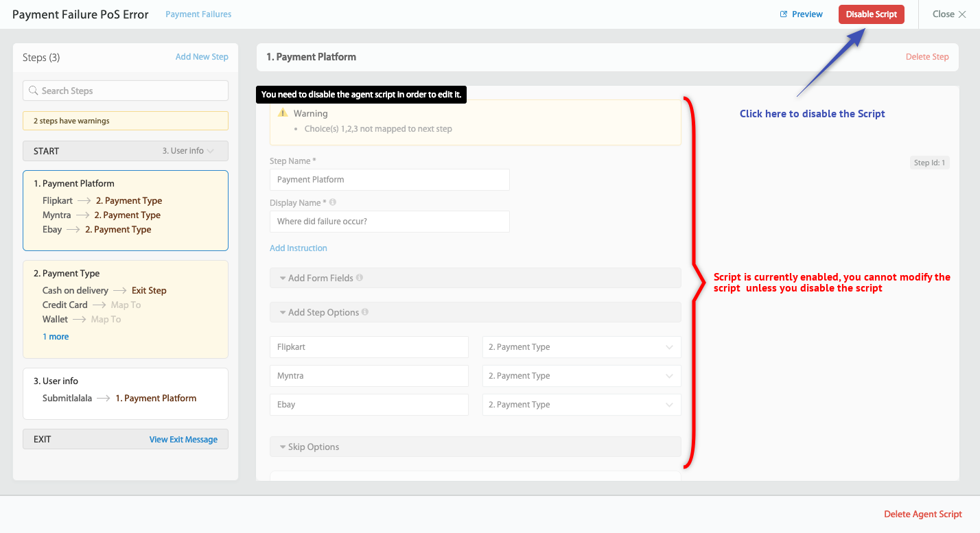Click inside the Step Name input field
Viewport: 980px width, 533px height.
(389, 179)
